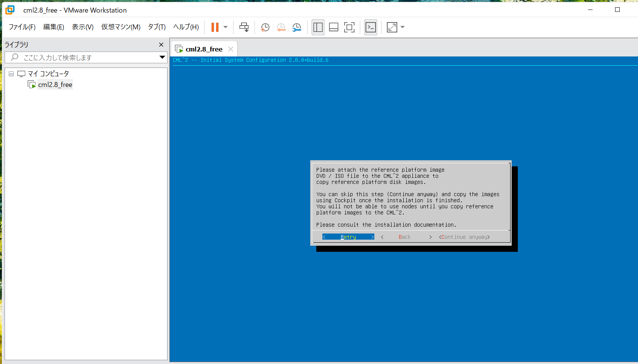
Task: Switch to the cml2.8_free tab
Action: click(204, 49)
